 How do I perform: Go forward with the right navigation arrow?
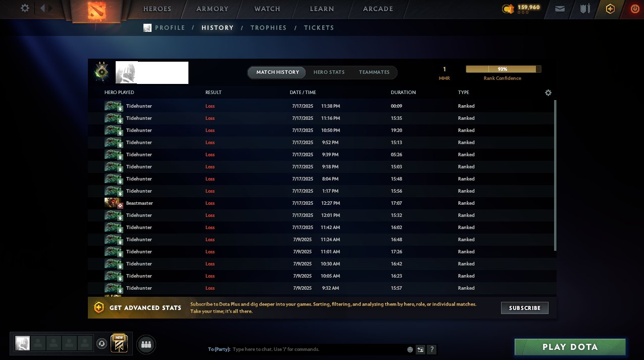[51, 9]
